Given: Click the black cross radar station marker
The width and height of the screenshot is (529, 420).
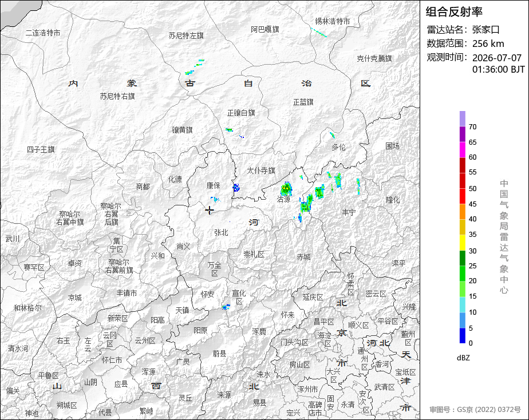Looking at the screenshot, I should pyautogui.click(x=210, y=210).
